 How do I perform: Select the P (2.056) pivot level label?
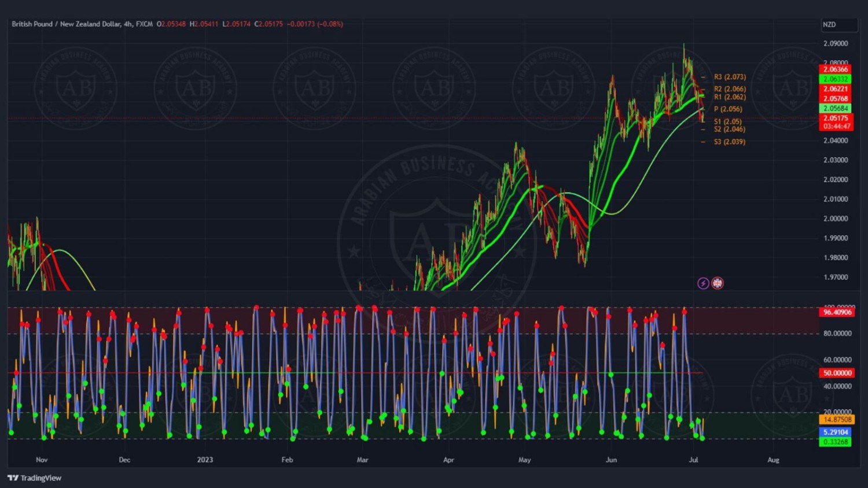pyautogui.click(x=727, y=109)
